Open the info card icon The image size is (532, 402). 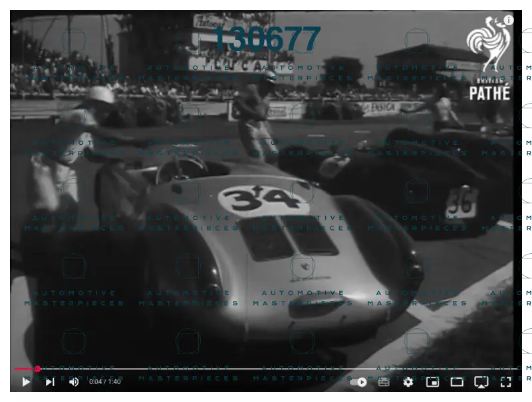click(x=508, y=21)
